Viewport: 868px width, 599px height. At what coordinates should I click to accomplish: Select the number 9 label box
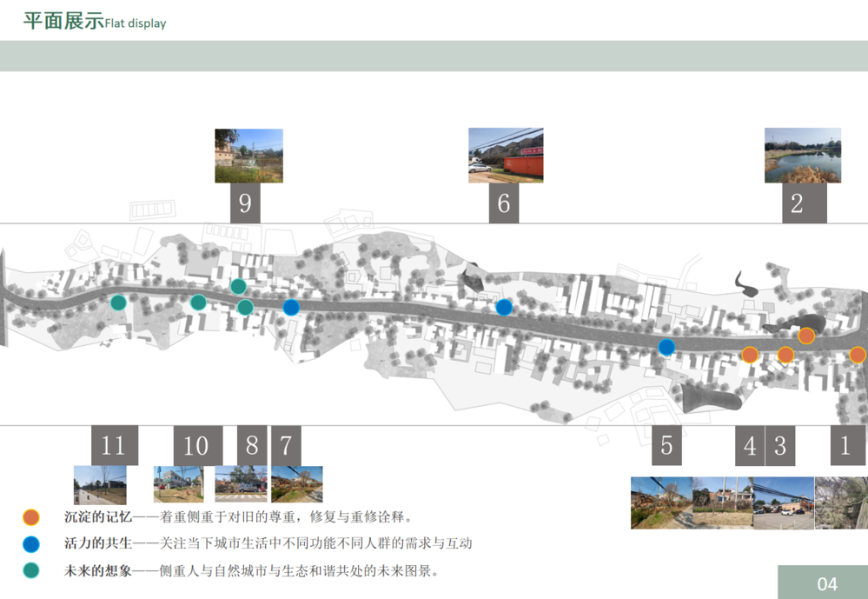245,203
